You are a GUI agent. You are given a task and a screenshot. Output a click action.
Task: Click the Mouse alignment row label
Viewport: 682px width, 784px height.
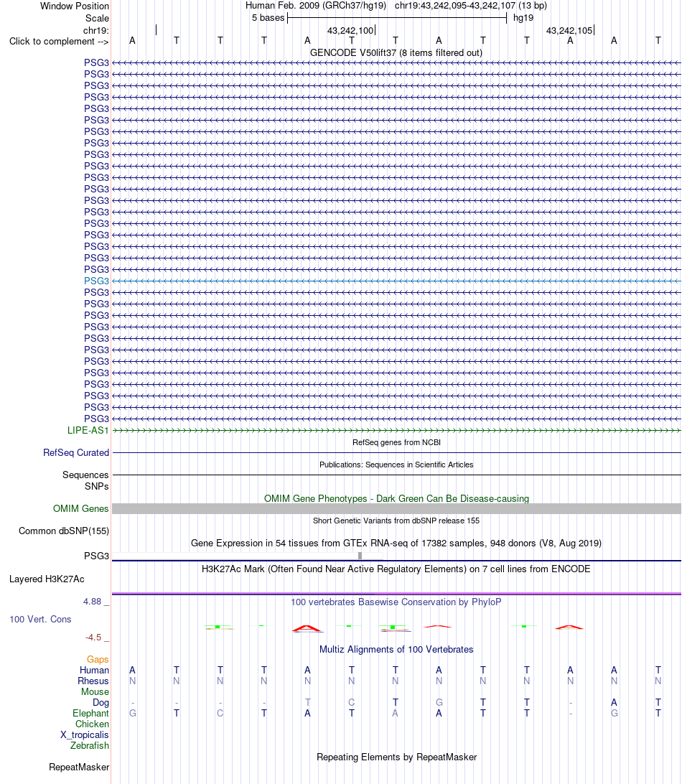[x=95, y=692]
